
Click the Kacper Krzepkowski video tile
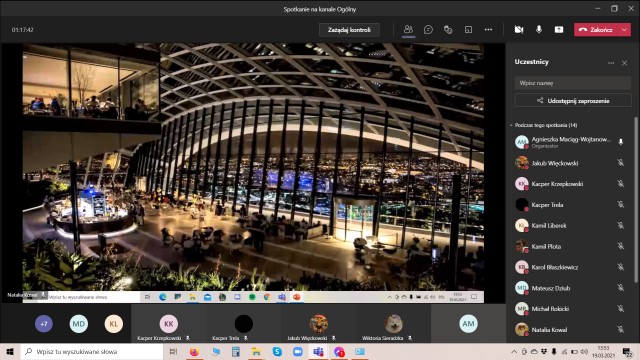pos(169,323)
